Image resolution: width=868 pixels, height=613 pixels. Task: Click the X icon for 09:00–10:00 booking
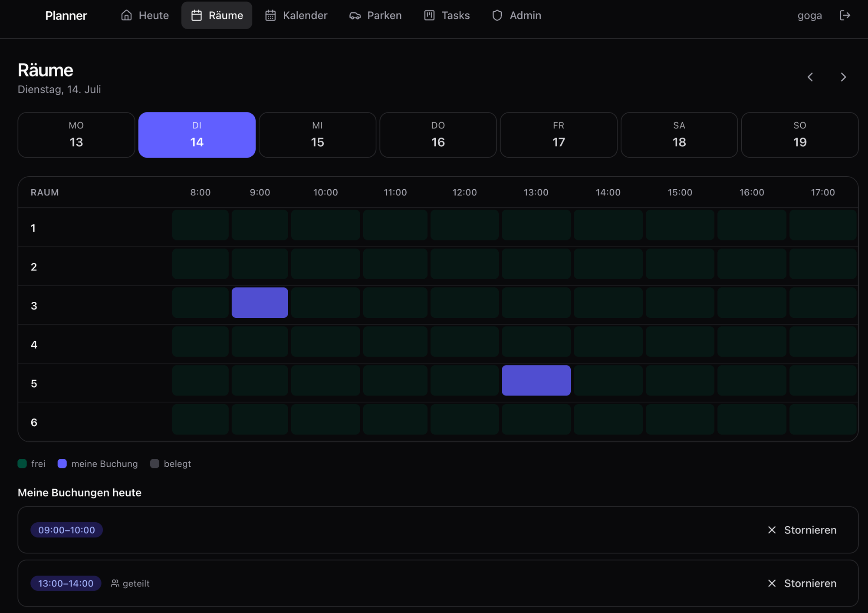point(772,530)
